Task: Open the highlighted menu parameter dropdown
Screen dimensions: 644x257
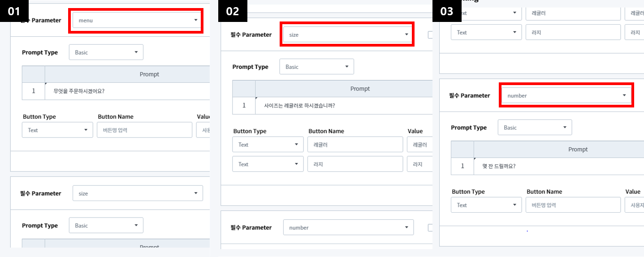Action: (x=136, y=20)
